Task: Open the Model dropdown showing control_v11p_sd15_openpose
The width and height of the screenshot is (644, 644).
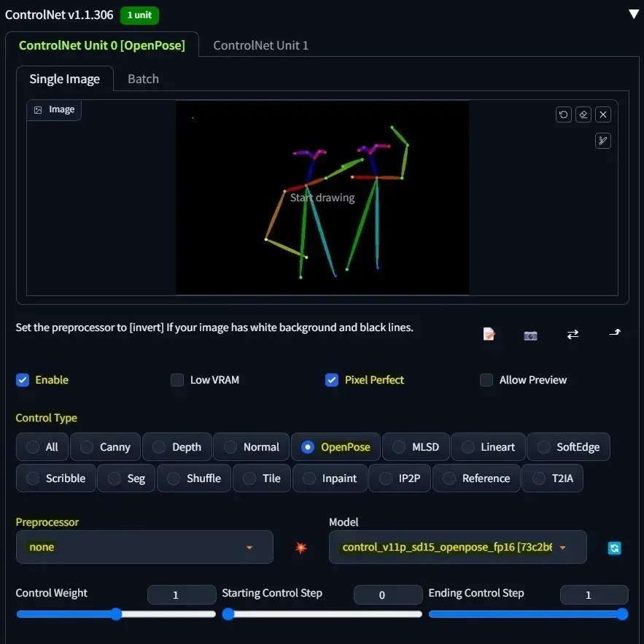Action: coord(457,547)
